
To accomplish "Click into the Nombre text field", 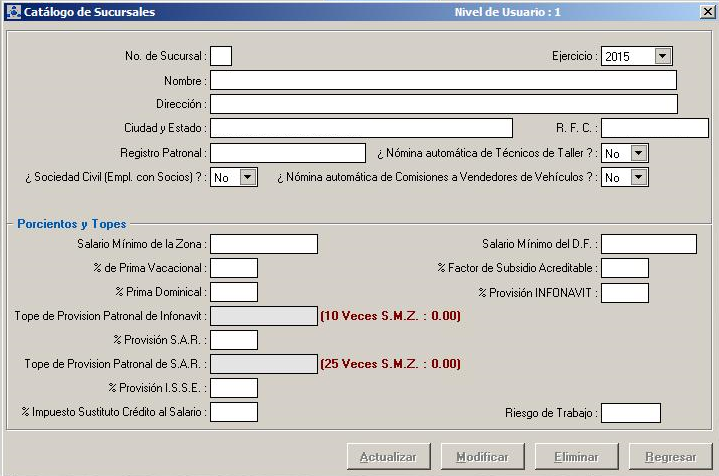I will pyautogui.click(x=443, y=80).
